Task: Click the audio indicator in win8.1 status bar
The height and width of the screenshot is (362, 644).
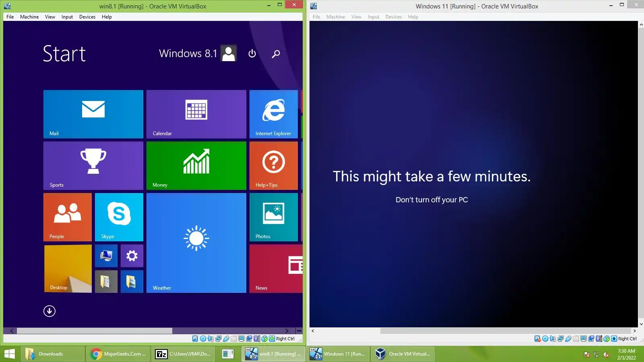Action: [x=211, y=339]
